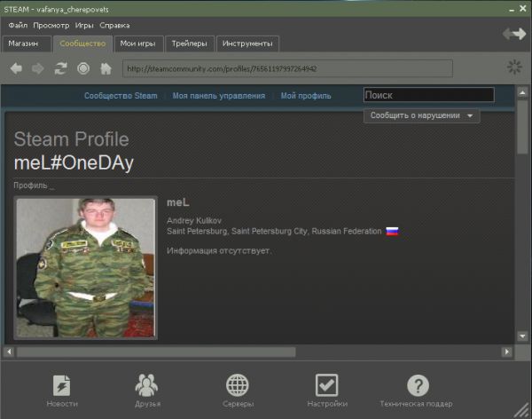Minimize the Steam window
Screen dimensions: 532x419
pos(512,10)
